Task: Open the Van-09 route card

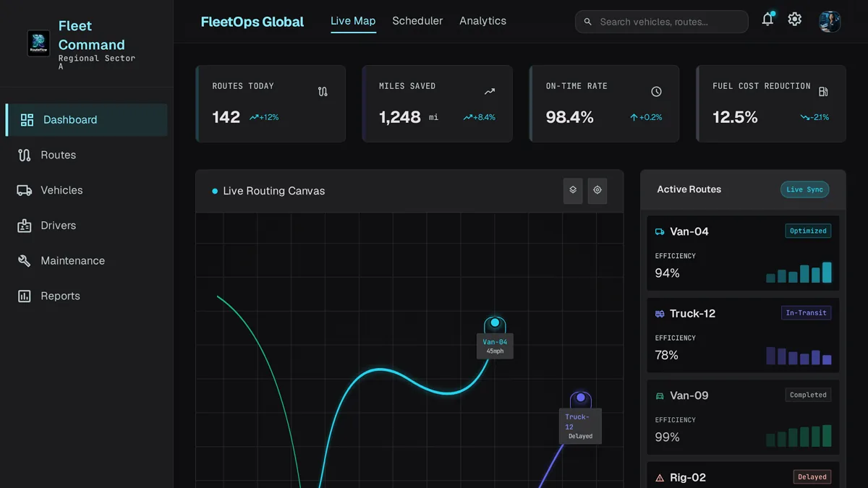Action: click(743, 417)
